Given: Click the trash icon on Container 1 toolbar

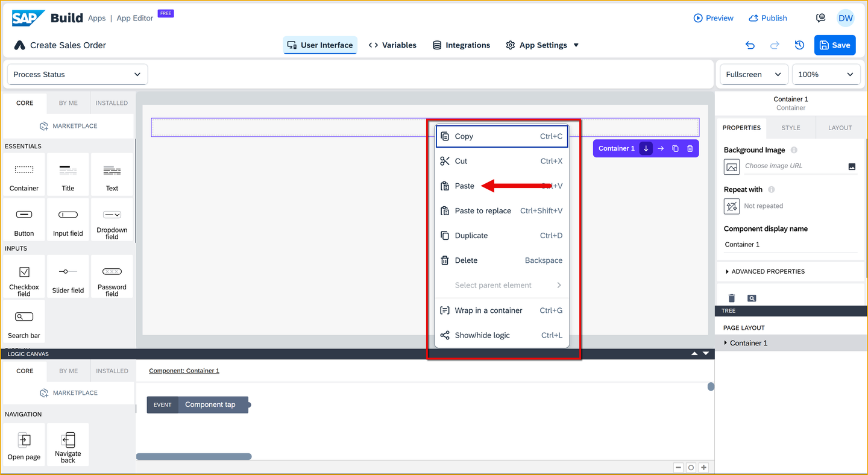Looking at the screenshot, I should pyautogui.click(x=690, y=148).
